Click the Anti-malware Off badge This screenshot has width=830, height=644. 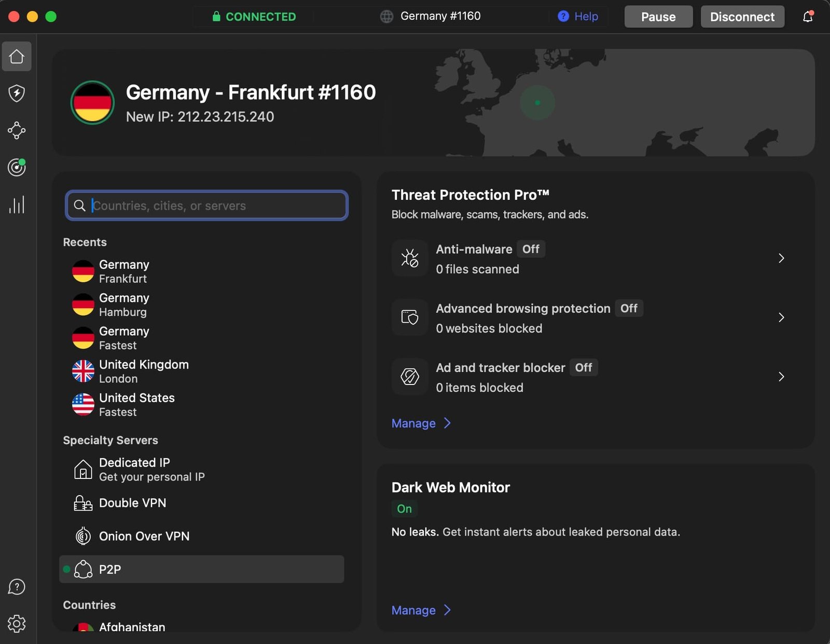coord(531,249)
